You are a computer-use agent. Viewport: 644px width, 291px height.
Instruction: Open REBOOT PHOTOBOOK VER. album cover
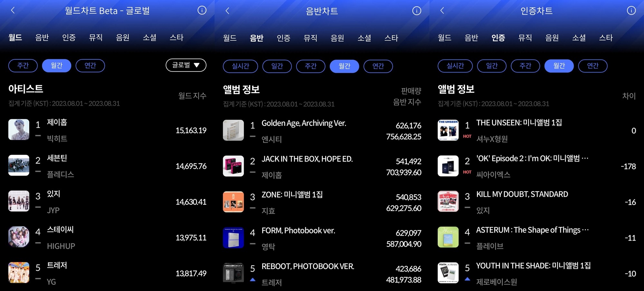coord(233,273)
